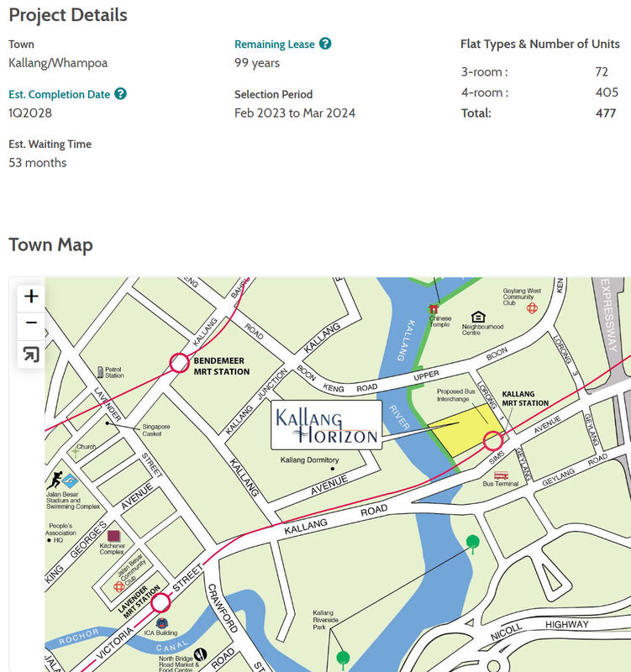
Task: Click the Bendemeer MRT station circle marker
Action: [179, 363]
